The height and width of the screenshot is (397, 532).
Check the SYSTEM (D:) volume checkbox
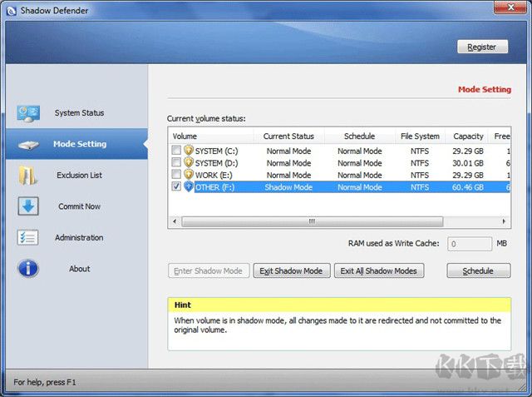click(176, 162)
